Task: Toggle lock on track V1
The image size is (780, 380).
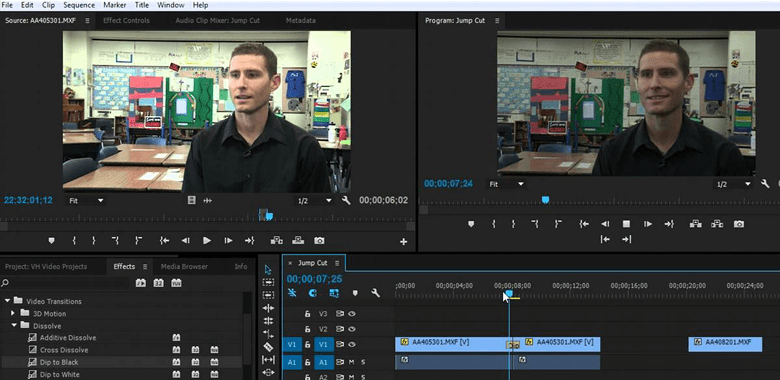Action: coord(307,344)
